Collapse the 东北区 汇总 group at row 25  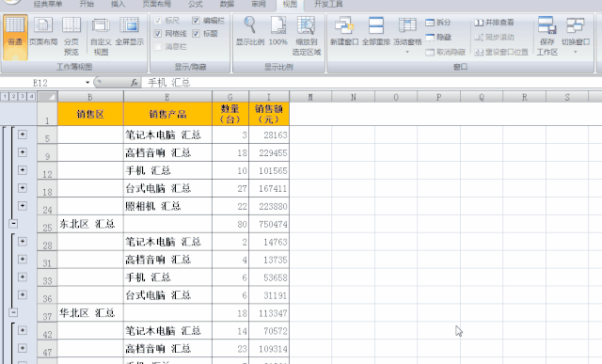13,224
